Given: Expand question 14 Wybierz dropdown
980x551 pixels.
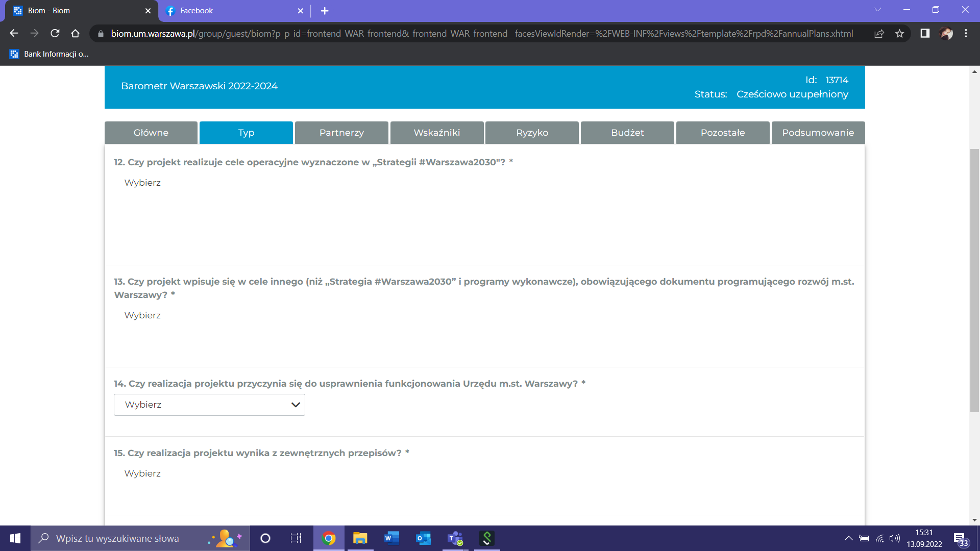Looking at the screenshot, I should pos(209,405).
